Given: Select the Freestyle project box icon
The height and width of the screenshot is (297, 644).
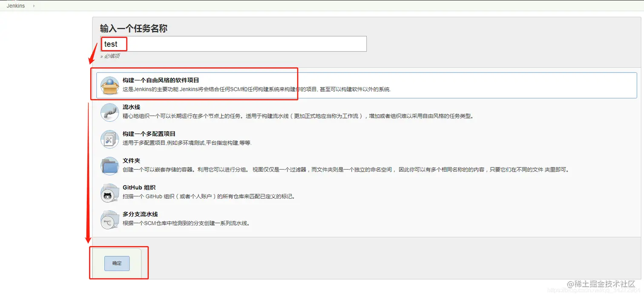Looking at the screenshot, I should coord(109,86).
